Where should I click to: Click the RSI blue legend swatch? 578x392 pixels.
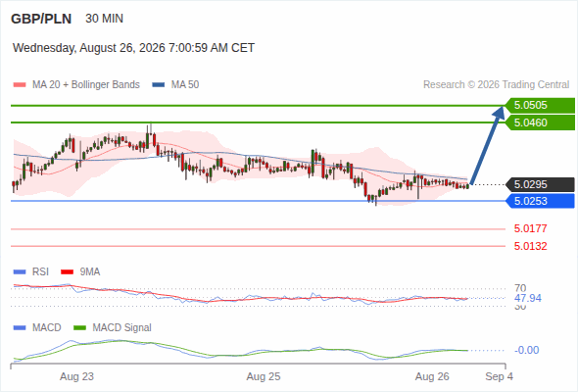(20, 272)
